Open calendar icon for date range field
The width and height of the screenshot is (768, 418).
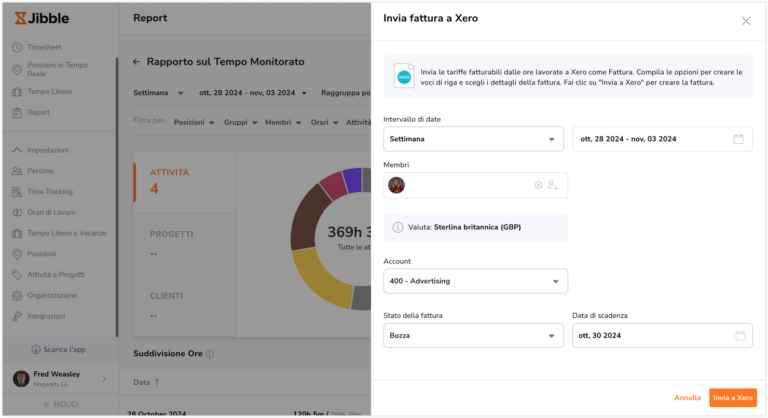[738, 139]
